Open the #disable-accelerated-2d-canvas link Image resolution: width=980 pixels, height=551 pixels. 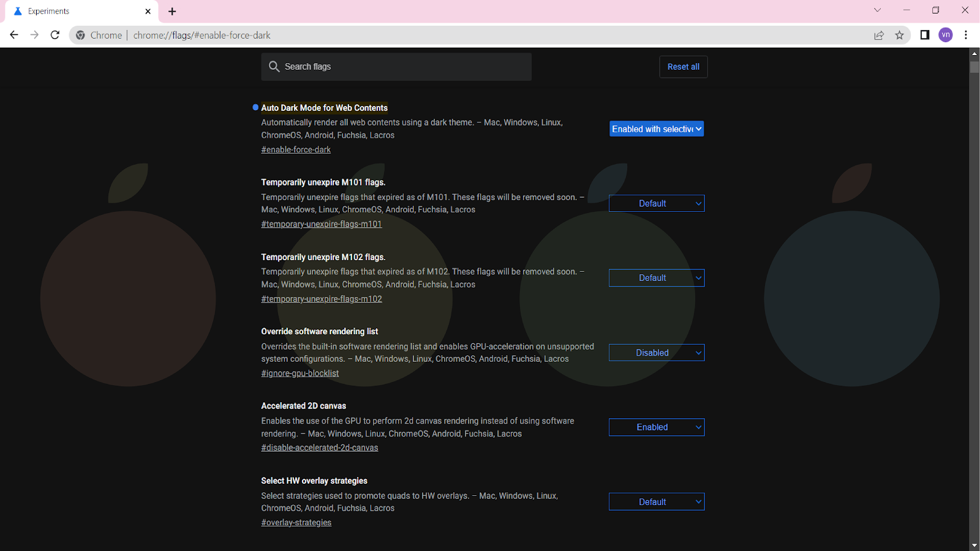click(320, 448)
